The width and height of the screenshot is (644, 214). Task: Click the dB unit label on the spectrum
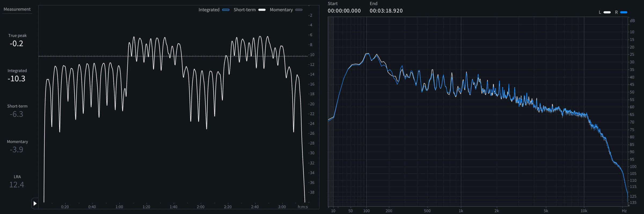(632, 21)
